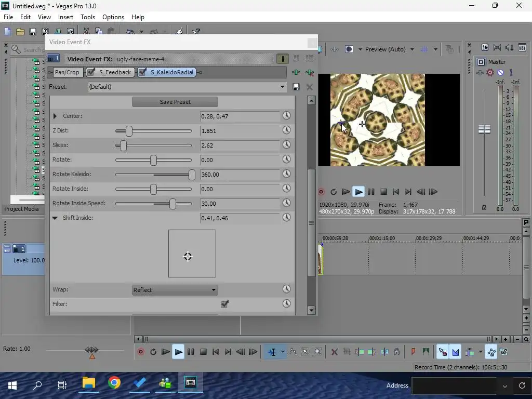532x399 pixels.
Task: Click the Plug-In Chain button in FX window
Action: pos(296,72)
